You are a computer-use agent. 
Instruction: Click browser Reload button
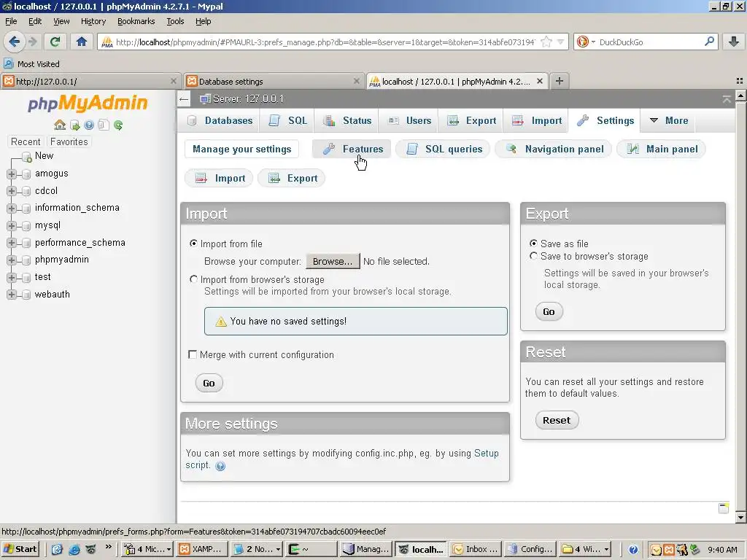click(x=55, y=42)
